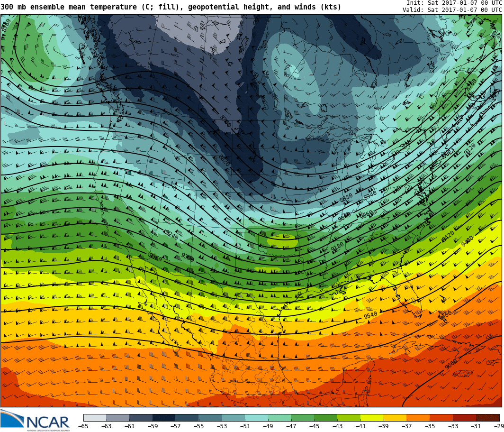
Task: Pick the dark navy swatch between -59 and -57
Action: coord(164,418)
